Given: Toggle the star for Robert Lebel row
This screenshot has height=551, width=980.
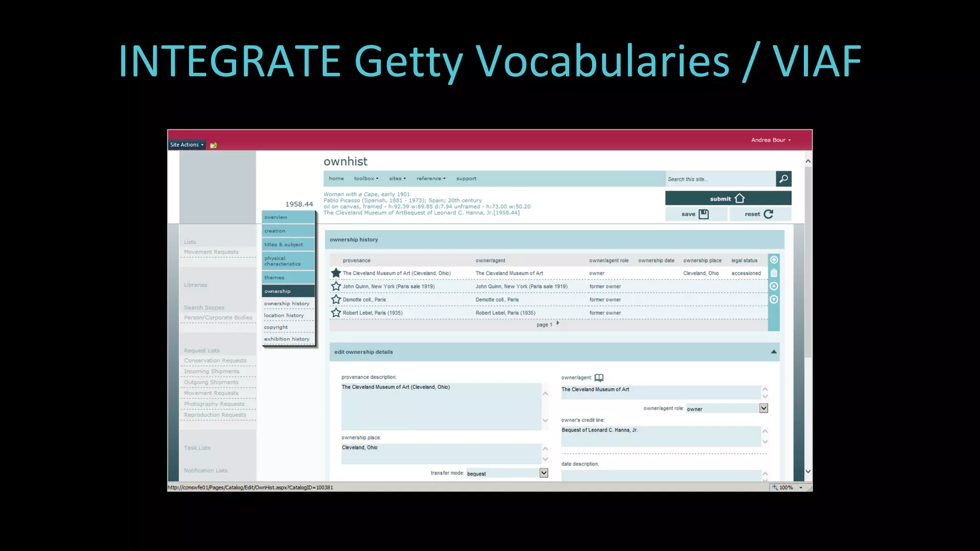Looking at the screenshot, I should (336, 313).
